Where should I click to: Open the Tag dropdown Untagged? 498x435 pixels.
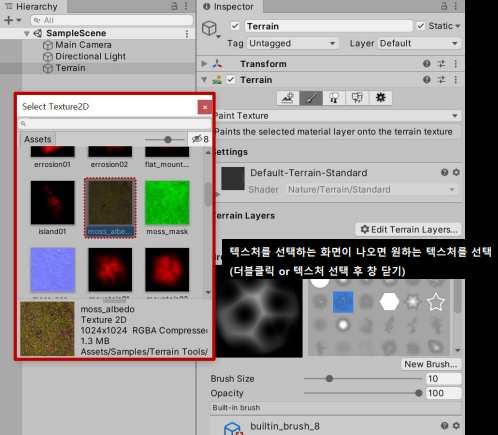(x=292, y=43)
